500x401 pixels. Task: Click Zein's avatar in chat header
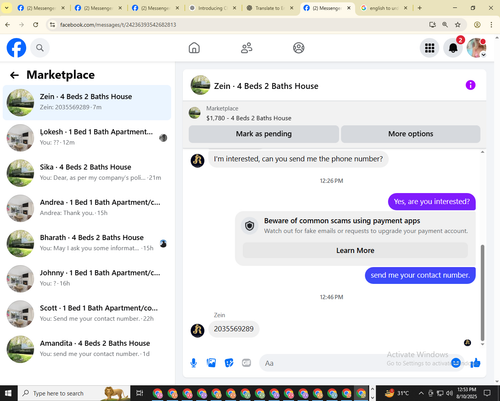200,85
